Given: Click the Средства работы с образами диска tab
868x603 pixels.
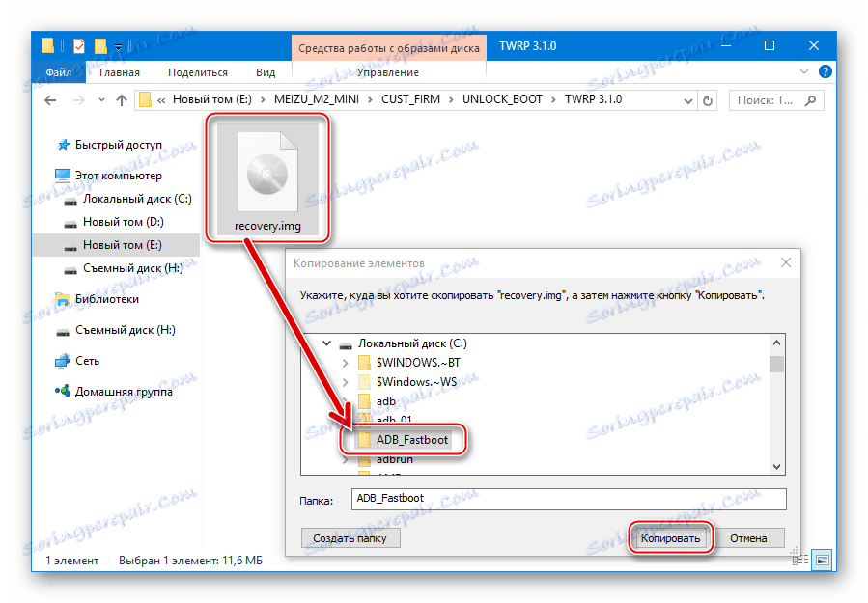Looking at the screenshot, I should (x=388, y=48).
